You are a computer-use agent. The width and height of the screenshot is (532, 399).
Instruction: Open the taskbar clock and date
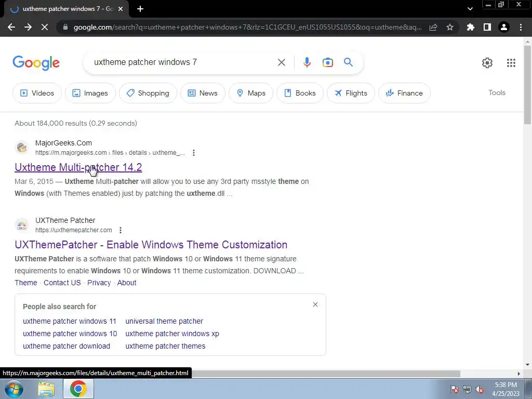coord(506,389)
